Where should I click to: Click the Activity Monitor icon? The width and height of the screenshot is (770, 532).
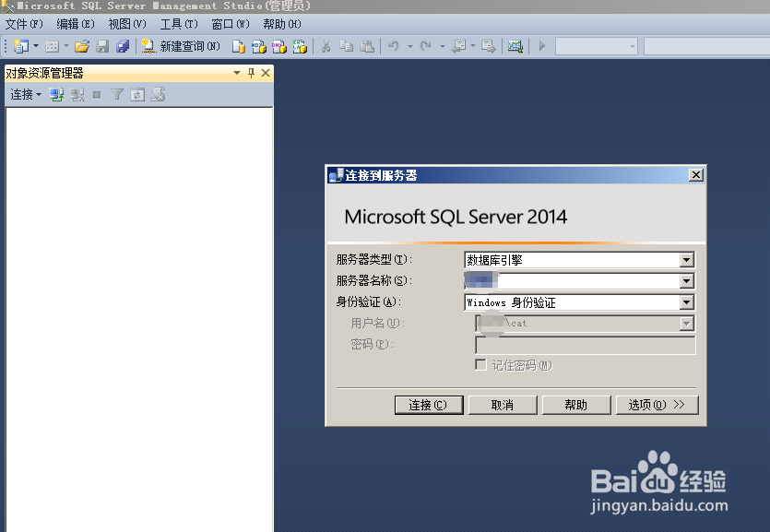(x=515, y=46)
